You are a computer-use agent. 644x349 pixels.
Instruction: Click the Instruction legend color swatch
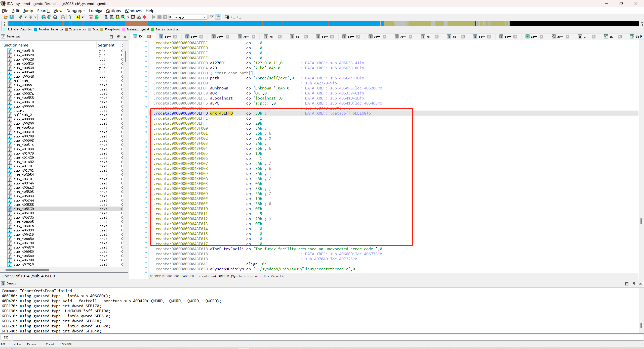(x=66, y=29)
